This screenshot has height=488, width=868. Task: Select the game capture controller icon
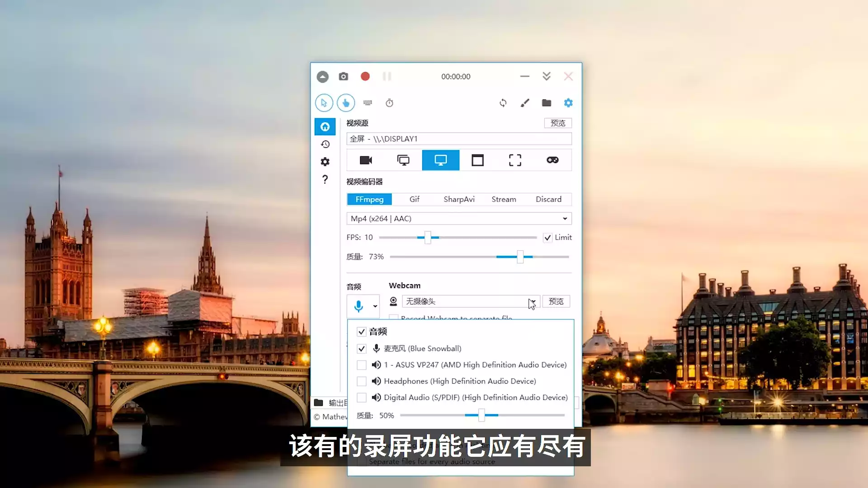tap(552, 160)
